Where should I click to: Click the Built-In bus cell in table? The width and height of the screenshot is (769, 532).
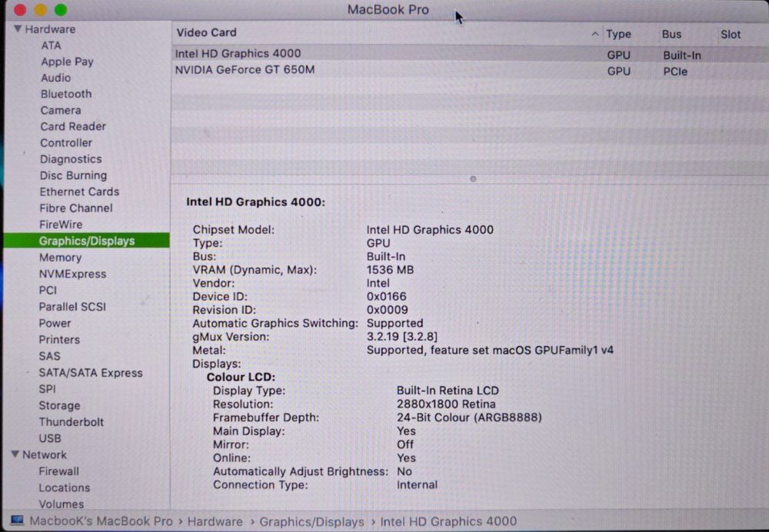(x=681, y=55)
